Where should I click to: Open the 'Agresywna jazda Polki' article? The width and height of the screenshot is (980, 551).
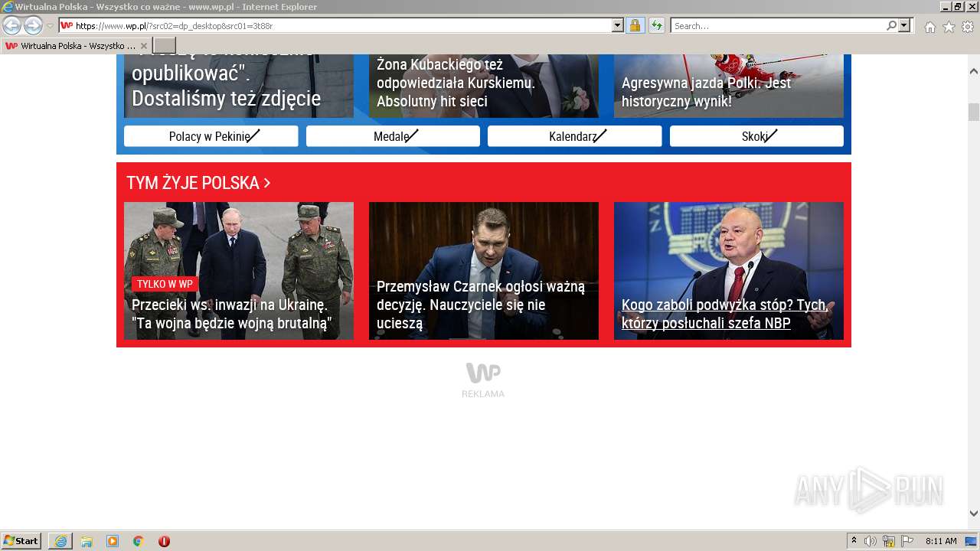coord(706,92)
